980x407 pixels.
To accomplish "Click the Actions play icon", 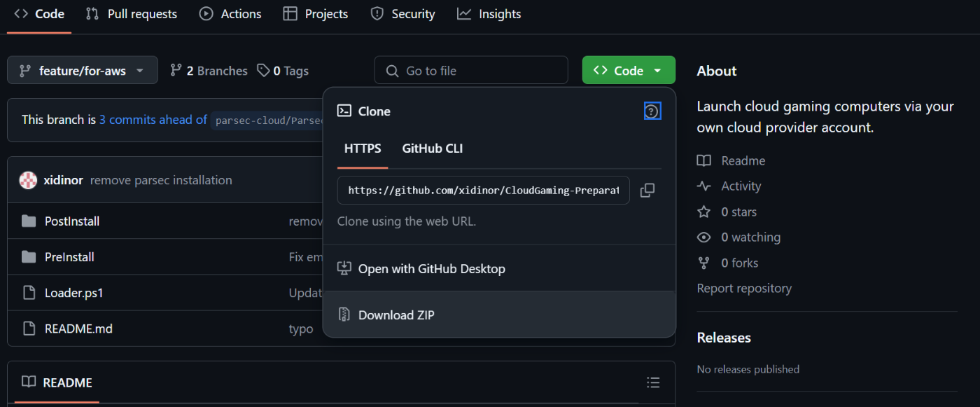I will coord(206,14).
